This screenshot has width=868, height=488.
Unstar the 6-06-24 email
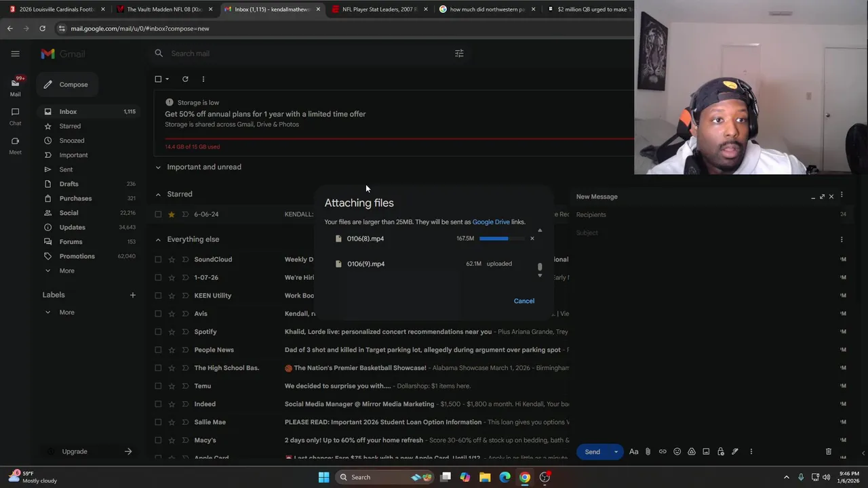(172, 214)
